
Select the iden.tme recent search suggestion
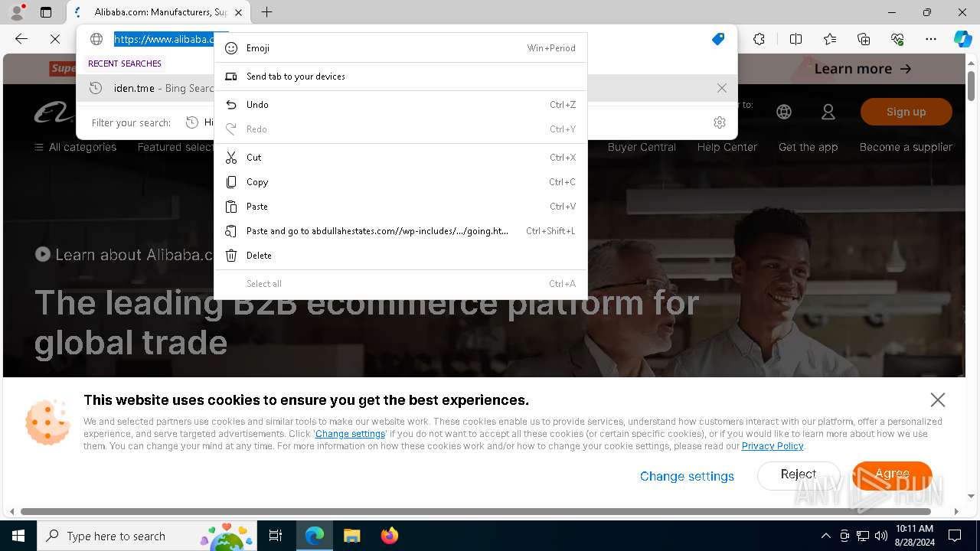[407, 88]
